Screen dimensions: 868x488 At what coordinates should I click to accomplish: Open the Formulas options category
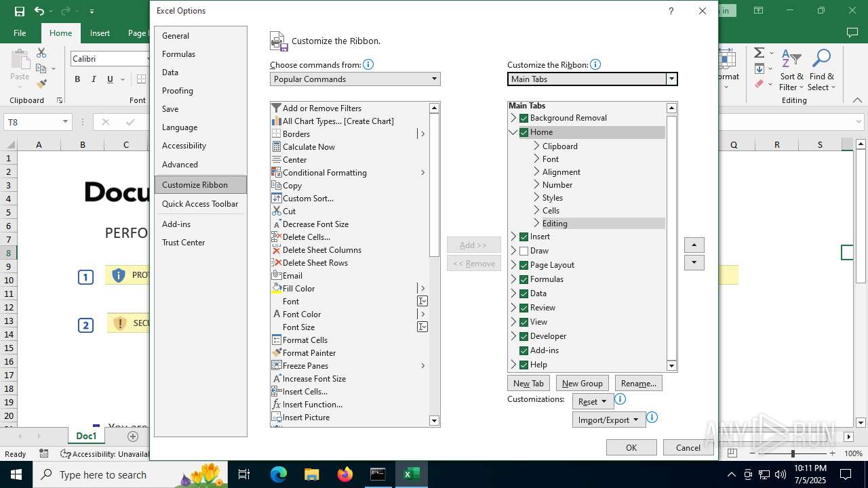(x=200, y=54)
